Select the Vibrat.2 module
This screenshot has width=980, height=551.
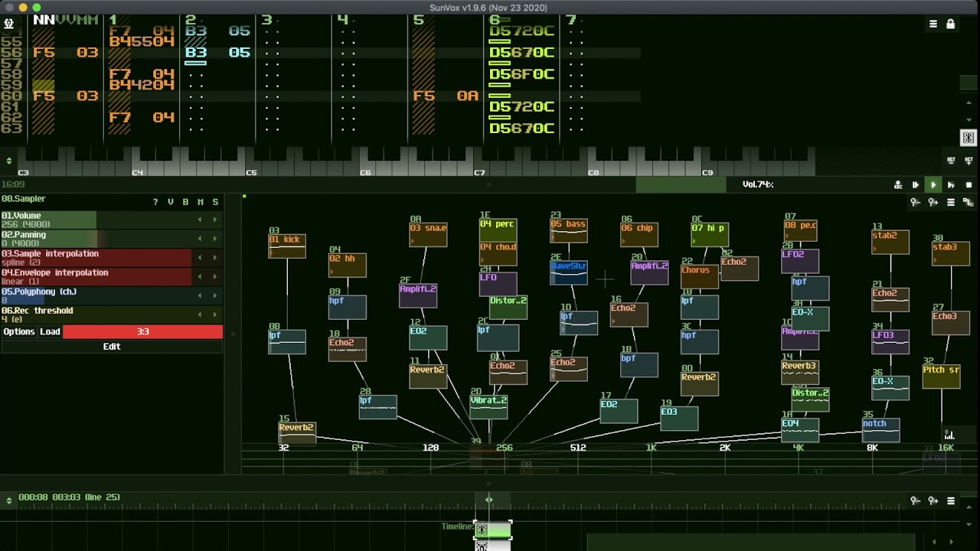(488, 406)
